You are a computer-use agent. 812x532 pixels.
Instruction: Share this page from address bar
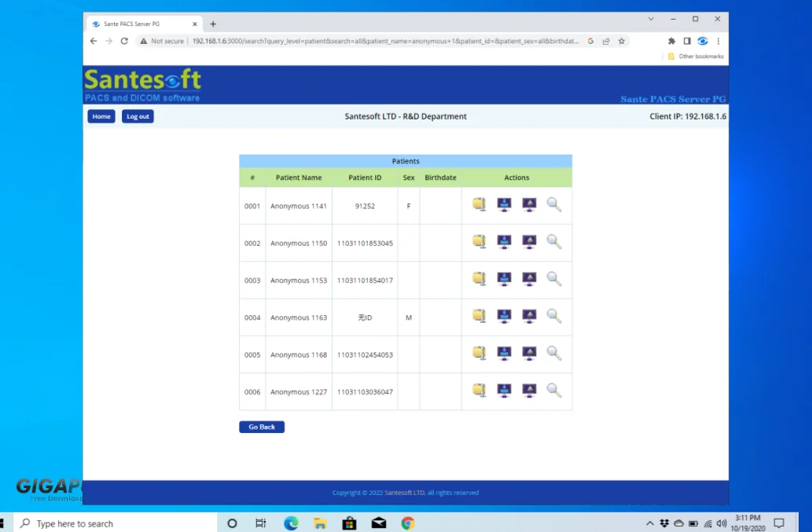click(x=606, y=41)
